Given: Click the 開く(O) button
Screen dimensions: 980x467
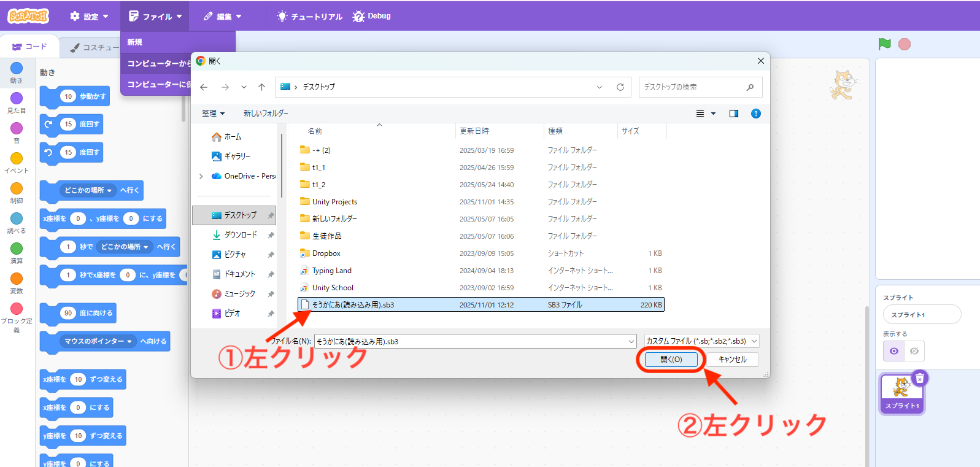Looking at the screenshot, I should 671,360.
